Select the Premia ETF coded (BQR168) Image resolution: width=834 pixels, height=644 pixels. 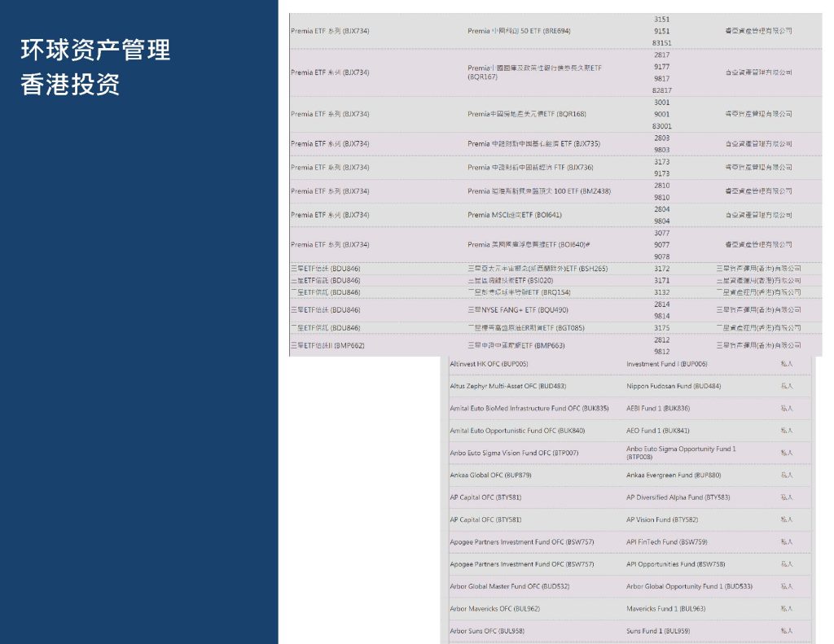(527, 114)
